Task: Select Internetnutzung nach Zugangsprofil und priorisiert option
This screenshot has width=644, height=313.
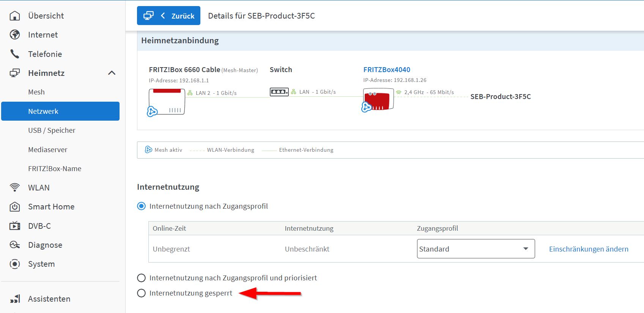Action: [x=141, y=278]
